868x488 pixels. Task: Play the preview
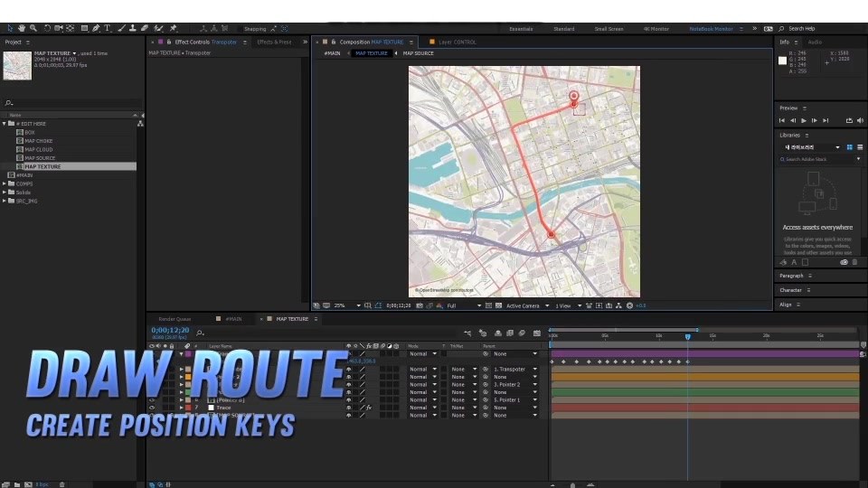[x=804, y=120]
